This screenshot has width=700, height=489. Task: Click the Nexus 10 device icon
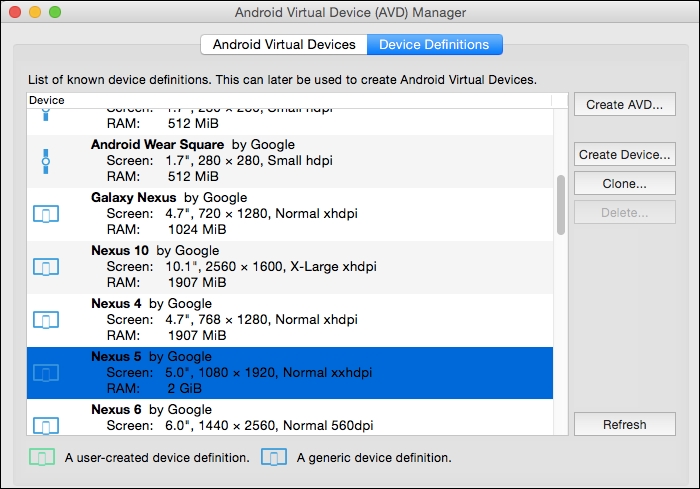[x=46, y=267]
